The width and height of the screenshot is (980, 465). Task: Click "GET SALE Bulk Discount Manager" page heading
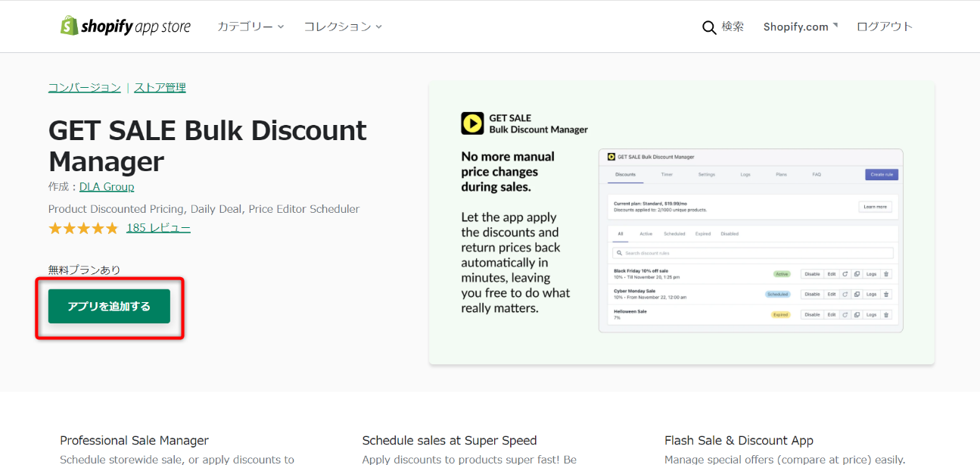pyautogui.click(x=207, y=145)
